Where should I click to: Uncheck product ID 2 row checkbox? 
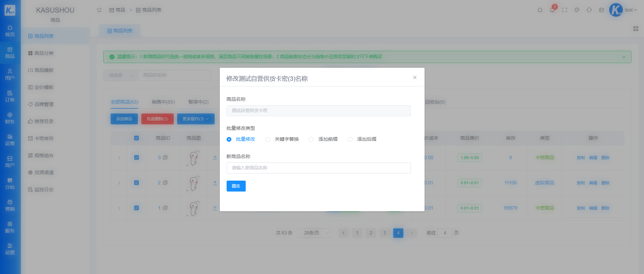click(137, 183)
